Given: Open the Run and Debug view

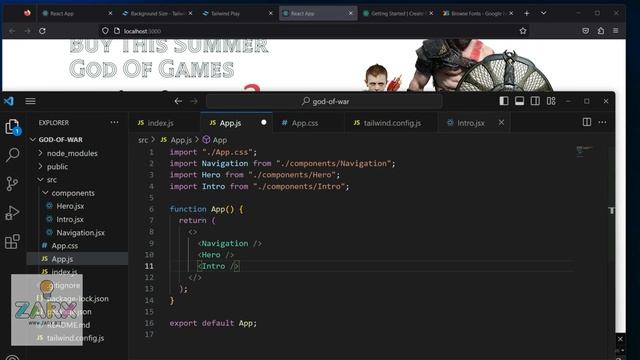Looking at the screenshot, I should coord(12,213).
